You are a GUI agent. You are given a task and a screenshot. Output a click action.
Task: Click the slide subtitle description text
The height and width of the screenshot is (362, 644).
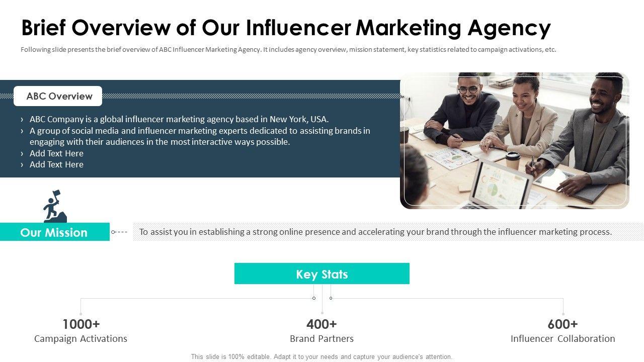point(288,50)
